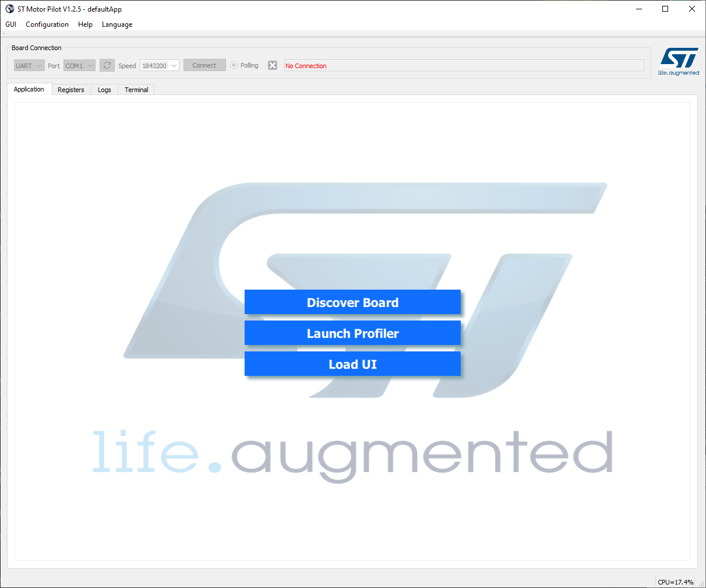This screenshot has width=706, height=588.
Task: Close the ST Motor Pilot window
Action: [692, 9]
